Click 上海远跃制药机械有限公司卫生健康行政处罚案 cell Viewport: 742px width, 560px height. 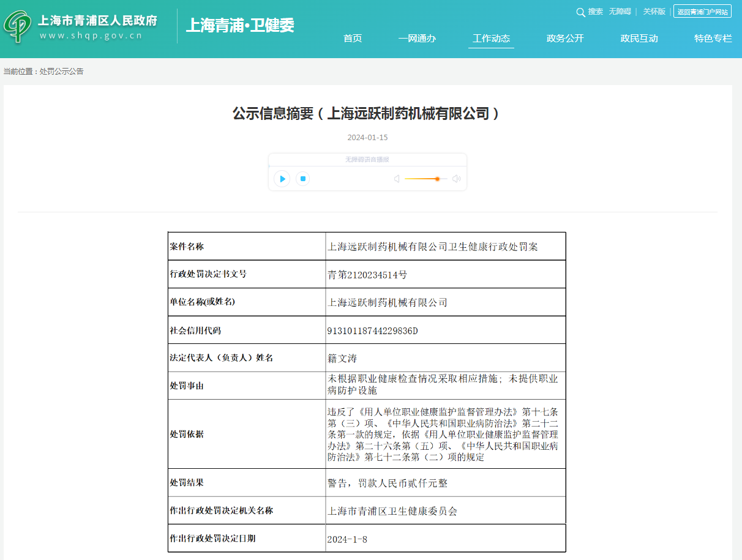point(433,247)
